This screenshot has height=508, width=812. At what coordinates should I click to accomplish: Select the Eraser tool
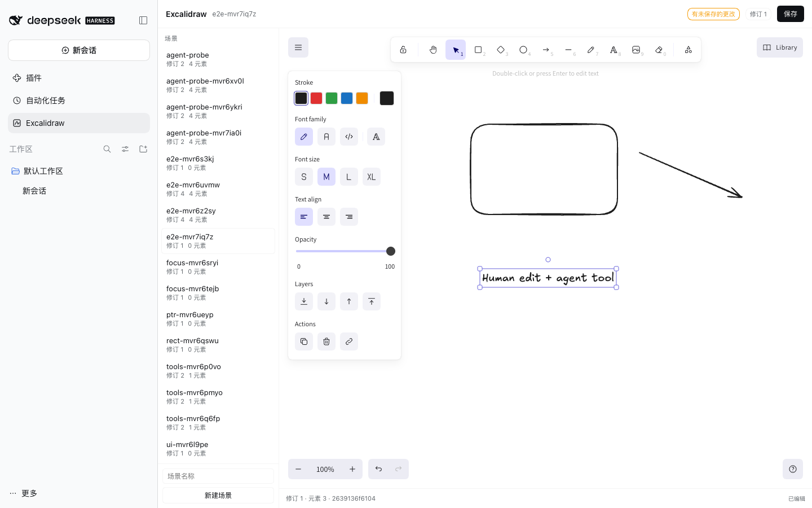(659, 50)
